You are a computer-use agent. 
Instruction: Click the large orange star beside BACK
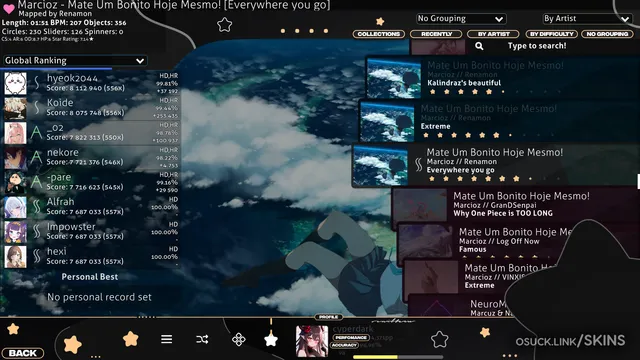[x=73, y=345]
